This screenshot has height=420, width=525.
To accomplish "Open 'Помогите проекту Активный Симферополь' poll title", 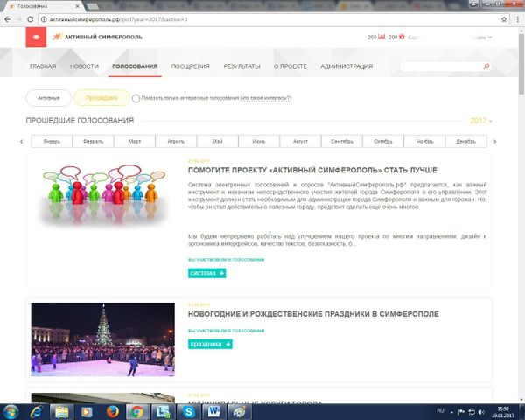I will click(x=312, y=170).
